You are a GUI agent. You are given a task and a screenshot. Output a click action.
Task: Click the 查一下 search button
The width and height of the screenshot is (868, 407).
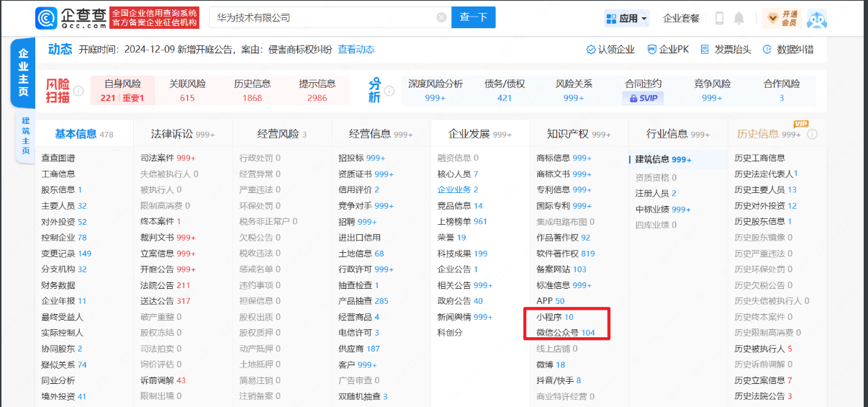tap(474, 17)
